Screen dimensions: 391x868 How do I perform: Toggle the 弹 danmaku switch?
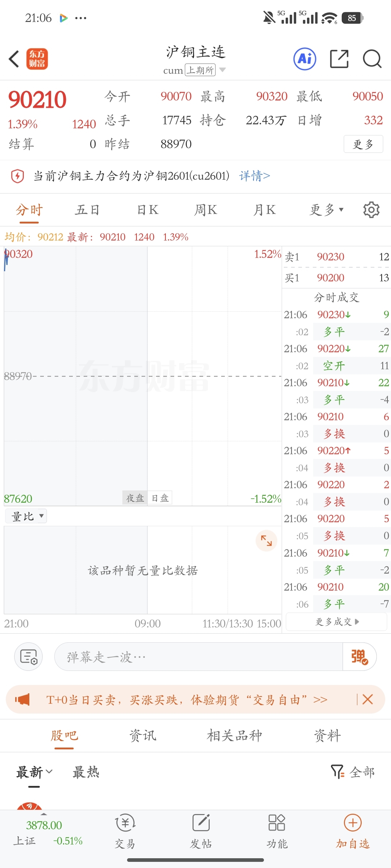(x=359, y=656)
